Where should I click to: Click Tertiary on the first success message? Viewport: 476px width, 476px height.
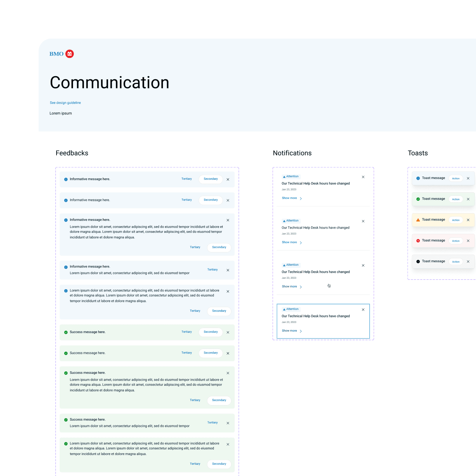pyautogui.click(x=186, y=332)
